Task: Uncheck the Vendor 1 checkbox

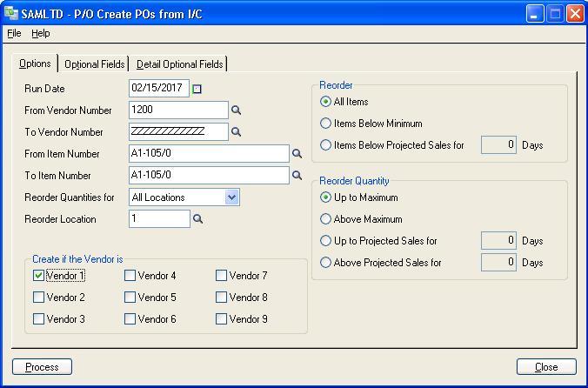Action: 38,276
